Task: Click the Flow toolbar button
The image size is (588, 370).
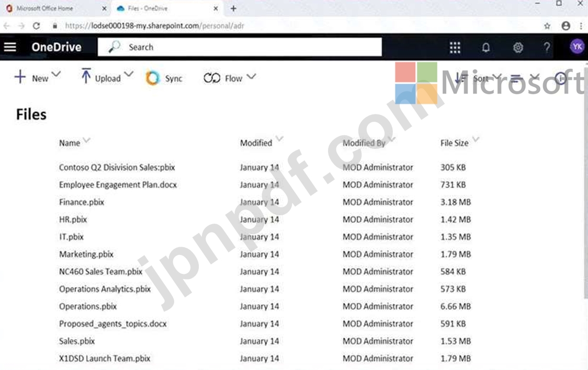Action: point(223,78)
